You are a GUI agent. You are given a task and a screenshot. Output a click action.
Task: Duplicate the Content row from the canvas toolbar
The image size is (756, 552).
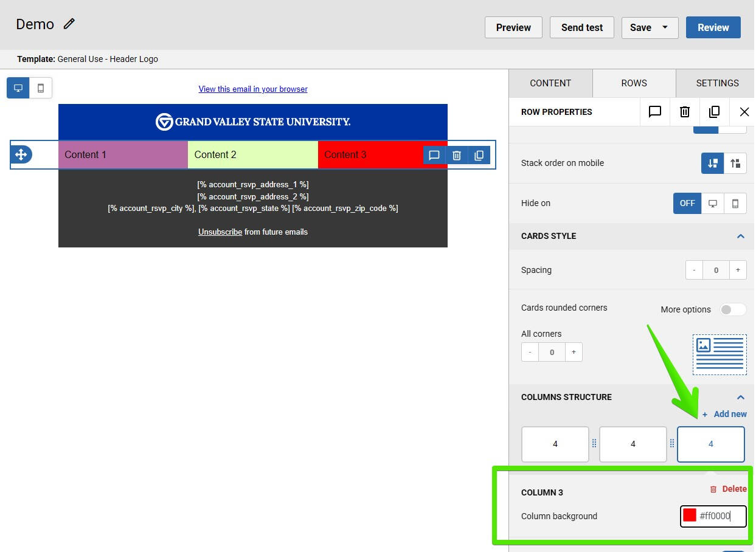(x=479, y=155)
